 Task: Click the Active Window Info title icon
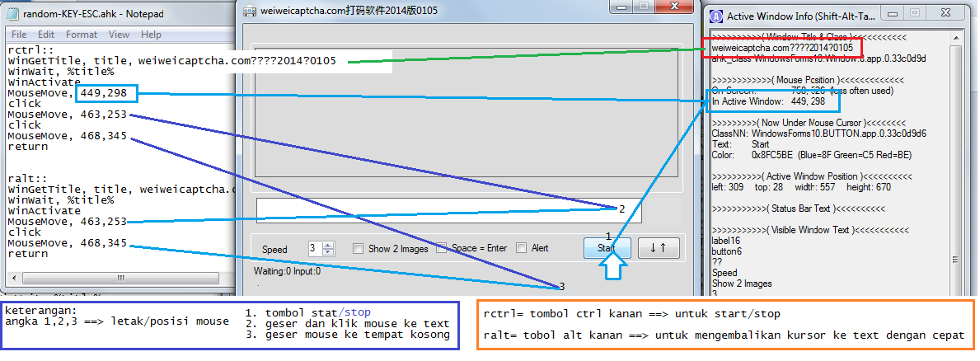pos(717,15)
